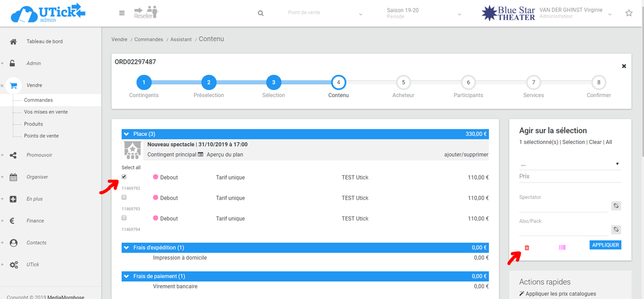The image size is (644, 299).
Task: Open the Point de vente dropdown
Action: tap(325, 13)
